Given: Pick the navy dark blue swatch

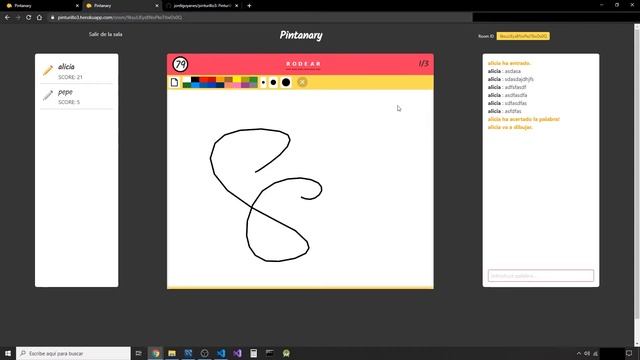Looking at the screenshot, I should click(220, 85).
